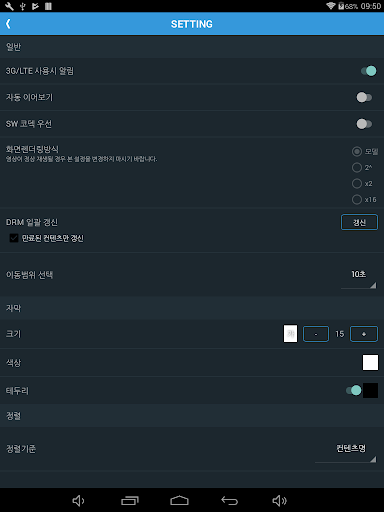The image size is (384, 512).
Task: Decrease subtitle size with minus button
Action: [x=316, y=334]
